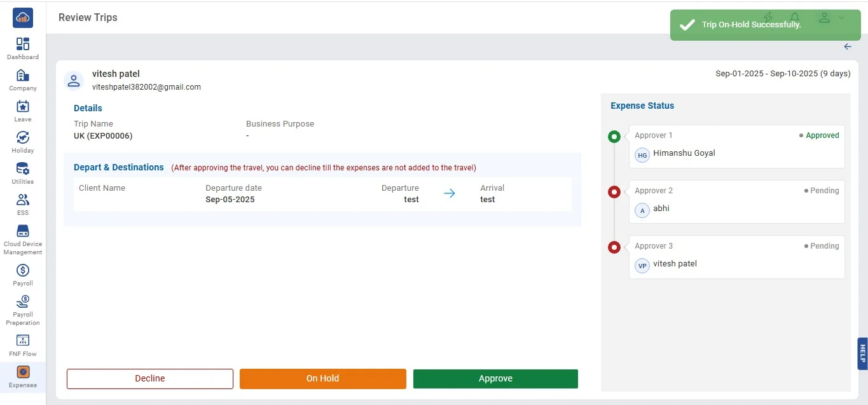The image size is (868, 405).
Task: Open the Dashboard sidebar icon
Action: (x=23, y=45)
